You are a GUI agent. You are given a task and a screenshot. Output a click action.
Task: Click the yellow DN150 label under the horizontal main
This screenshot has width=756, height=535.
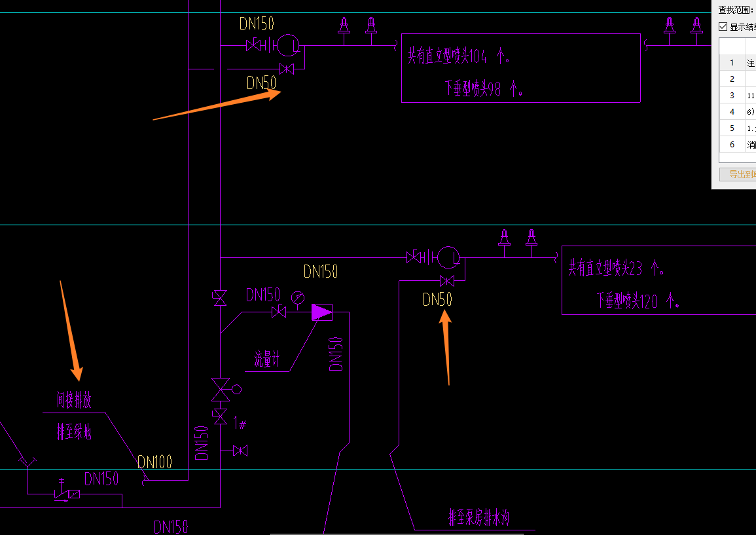321,272
